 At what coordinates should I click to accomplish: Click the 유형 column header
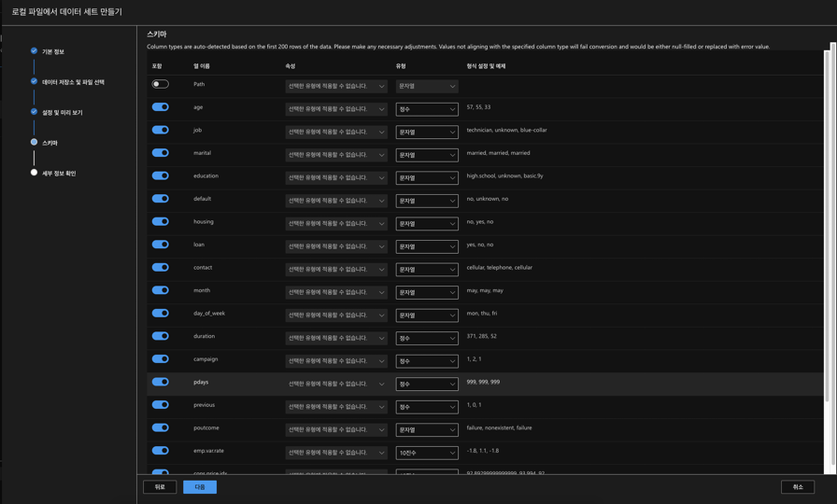pos(401,66)
